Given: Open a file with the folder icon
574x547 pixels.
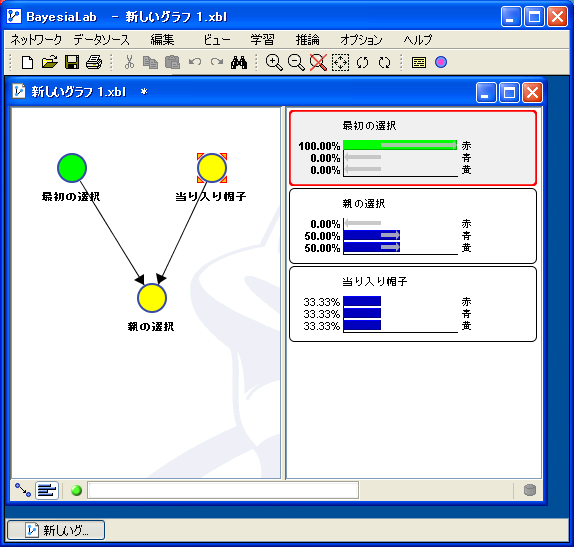Looking at the screenshot, I should pyautogui.click(x=49, y=62).
